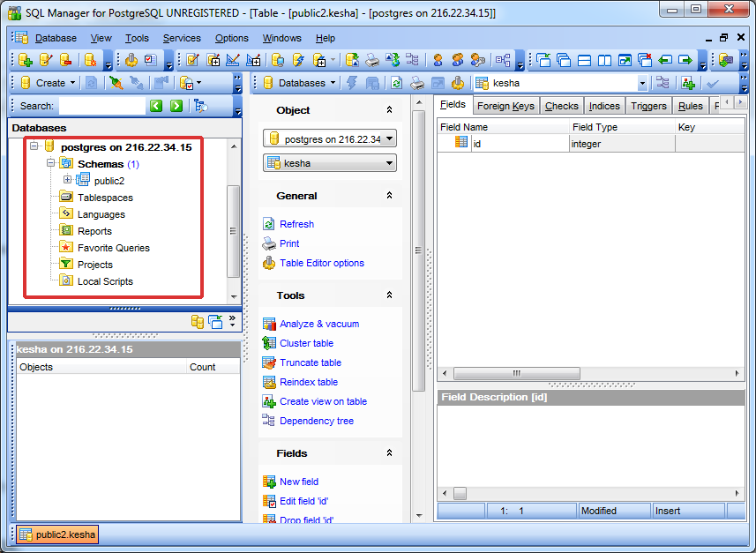Screen dimensions: 756x553
Task: Switch to the Foreign Keys tab
Action: coord(505,106)
